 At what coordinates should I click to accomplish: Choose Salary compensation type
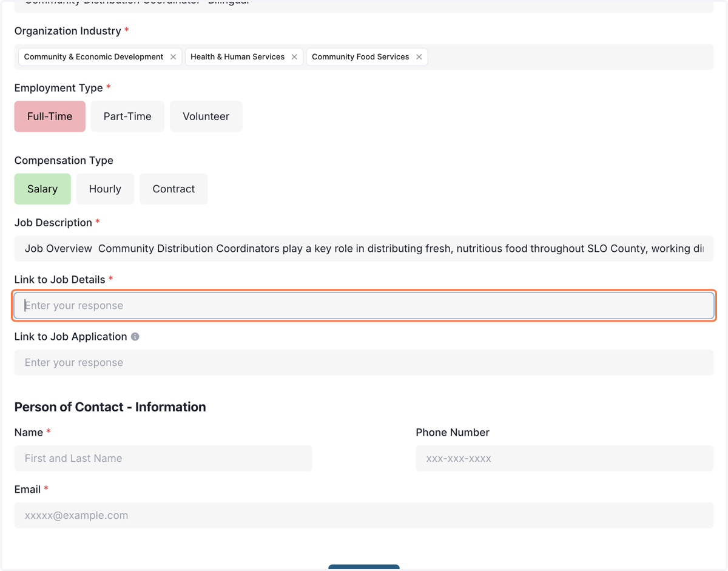[x=42, y=189]
